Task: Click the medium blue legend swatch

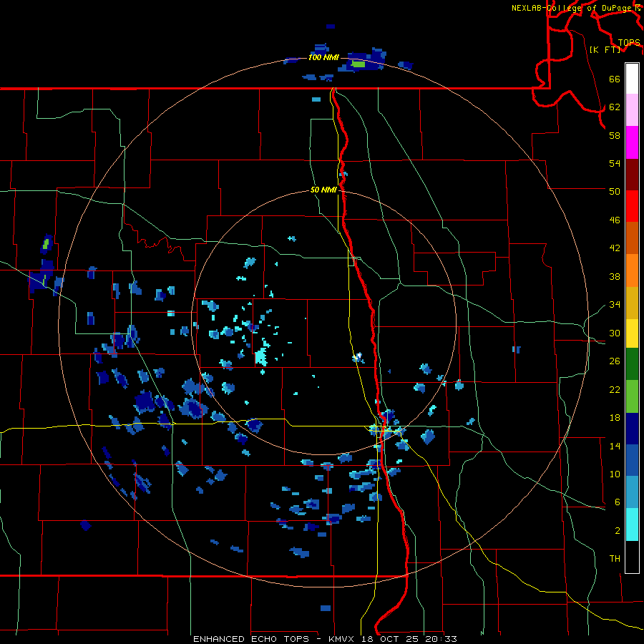Action: tap(632, 460)
